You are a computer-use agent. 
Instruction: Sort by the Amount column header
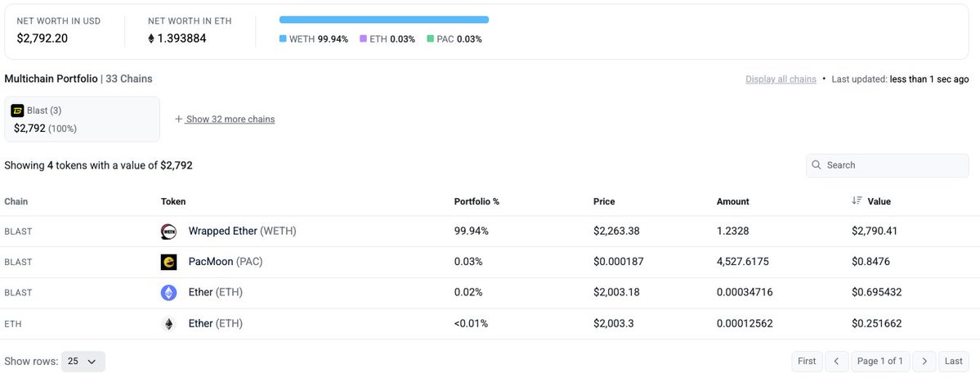click(733, 201)
